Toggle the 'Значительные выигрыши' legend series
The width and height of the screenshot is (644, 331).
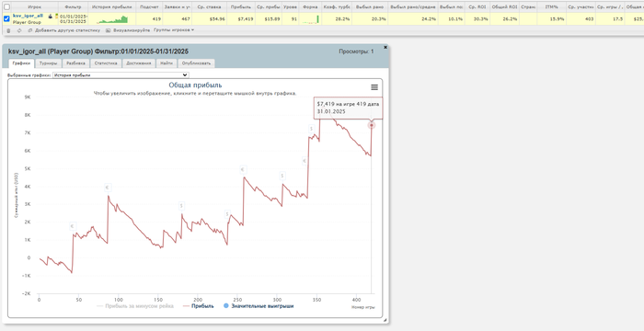pyautogui.click(x=258, y=306)
